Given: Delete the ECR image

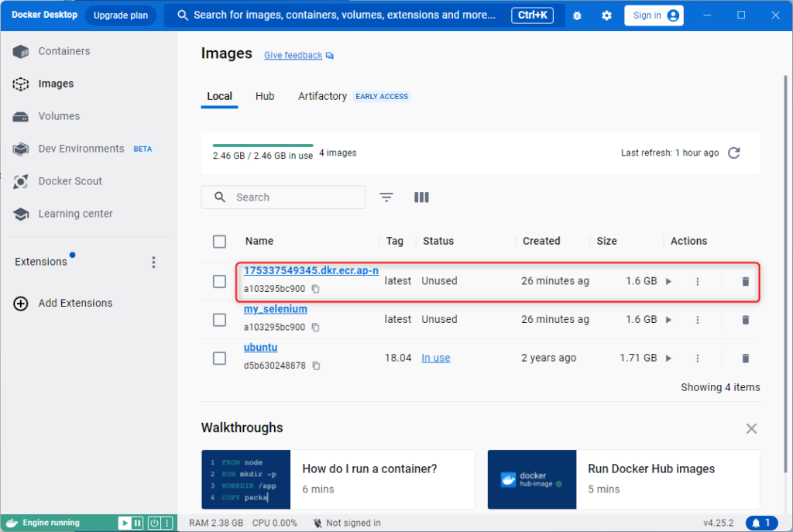Looking at the screenshot, I should [x=746, y=282].
